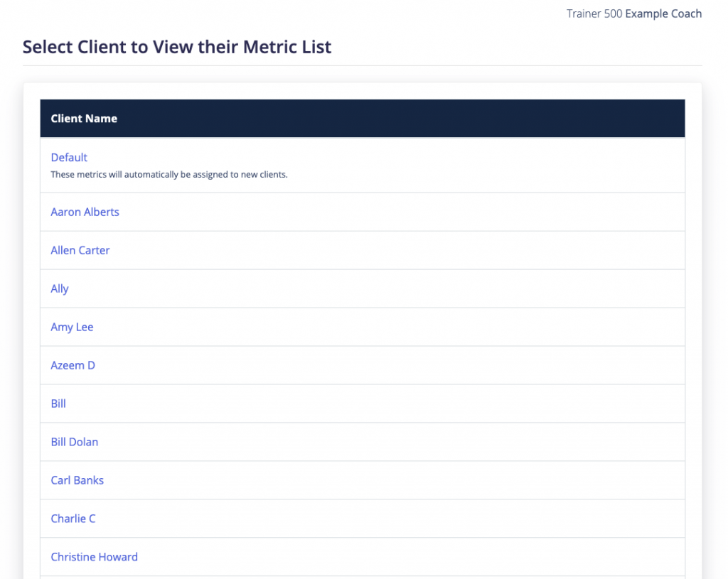View Amy Lee's metrics
728x579 pixels.
pyautogui.click(x=72, y=327)
